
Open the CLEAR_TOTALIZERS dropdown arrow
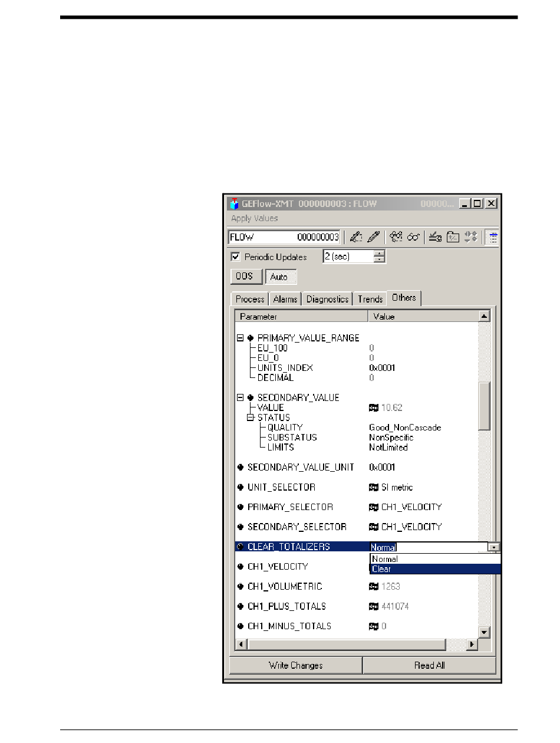[x=494, y=548]
